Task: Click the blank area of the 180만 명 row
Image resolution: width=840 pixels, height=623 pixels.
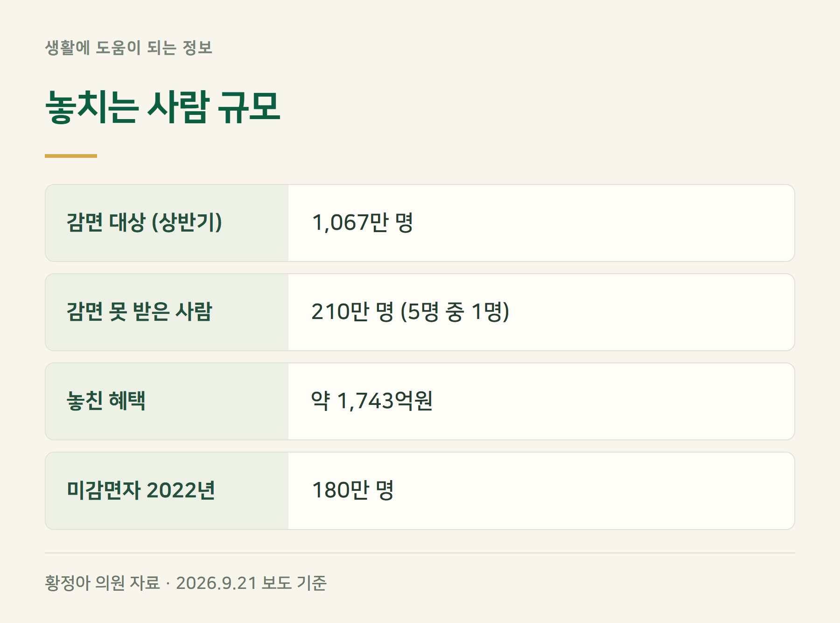Action: [x=593, y=491]
